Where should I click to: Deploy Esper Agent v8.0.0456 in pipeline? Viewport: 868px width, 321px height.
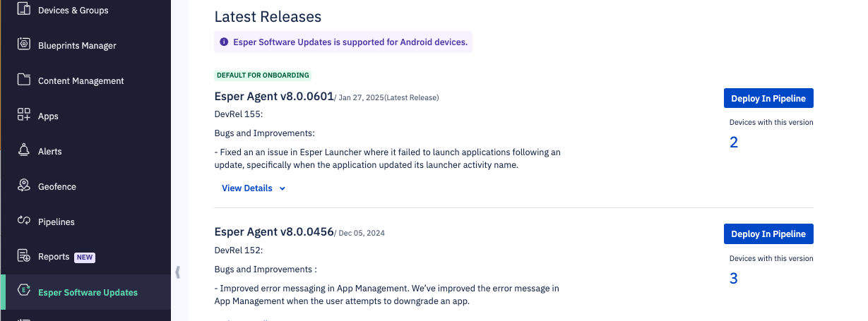tap(768, 234)
